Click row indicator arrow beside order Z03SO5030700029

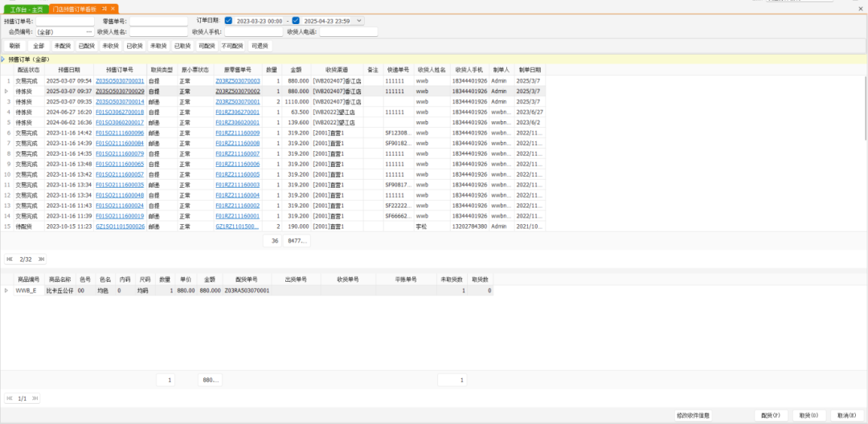6,92
